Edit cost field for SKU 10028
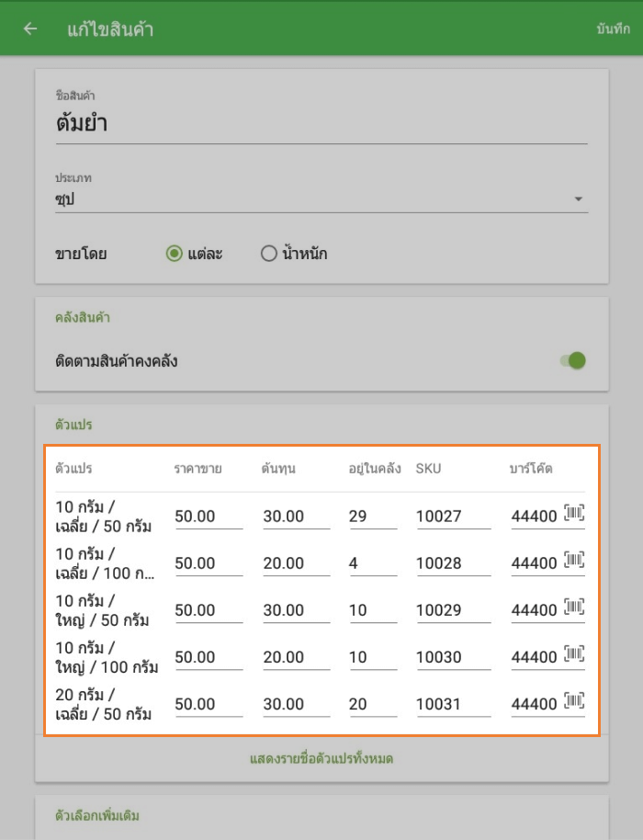643x840 pixels. tap(295, 563)
